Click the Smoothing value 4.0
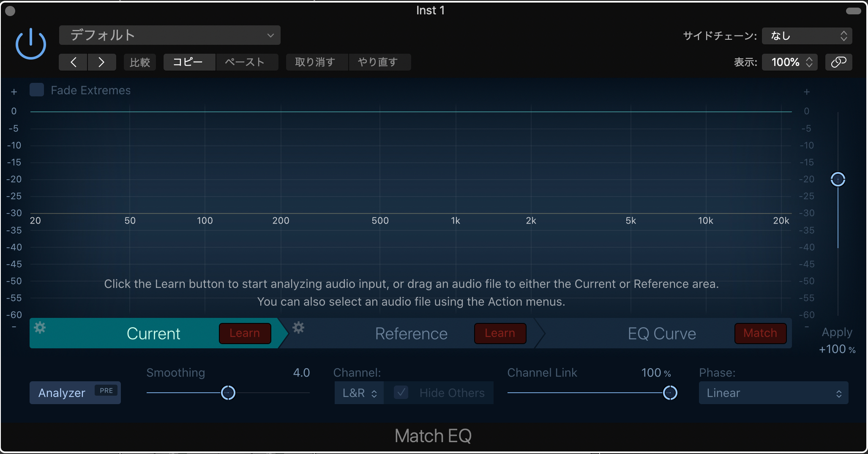Viewport: 868px width, 454px height. 301,372
